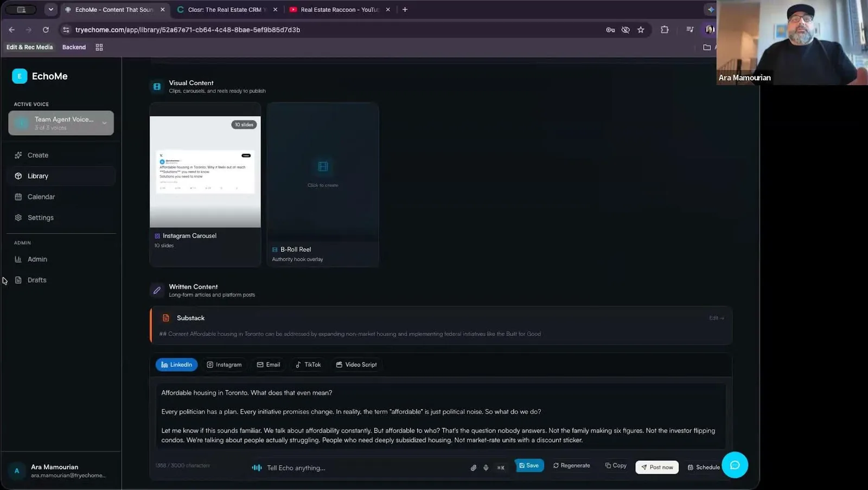868x490 pixels.
Task: Click the attachment paperclip icon
Action: point(474,468)
